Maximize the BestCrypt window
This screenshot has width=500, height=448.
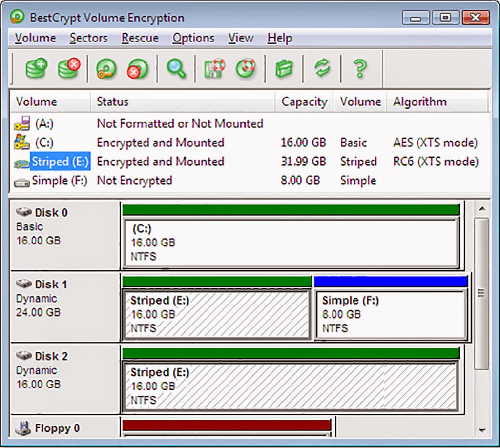[x=445, y=18]
